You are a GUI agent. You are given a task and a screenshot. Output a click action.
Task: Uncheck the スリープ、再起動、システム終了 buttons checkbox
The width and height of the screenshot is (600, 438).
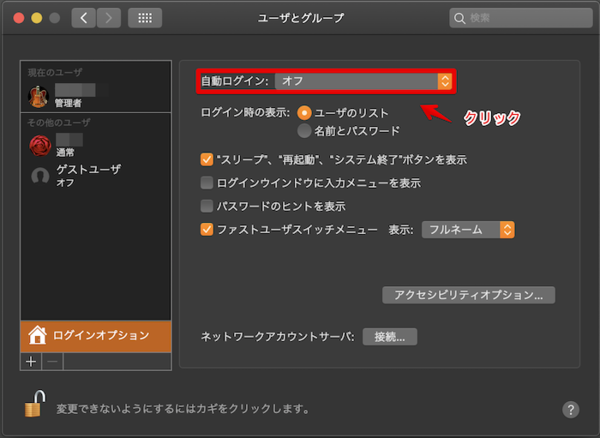coord(207,159)
